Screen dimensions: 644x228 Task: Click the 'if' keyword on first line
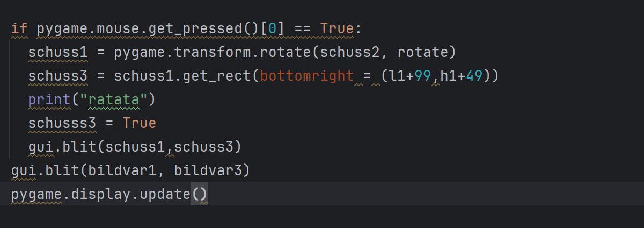(x=19, y=28)
